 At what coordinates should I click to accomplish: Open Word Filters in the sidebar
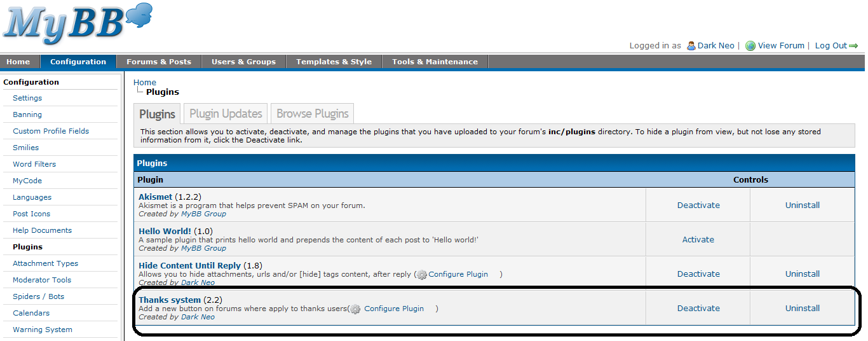(34, 164)
